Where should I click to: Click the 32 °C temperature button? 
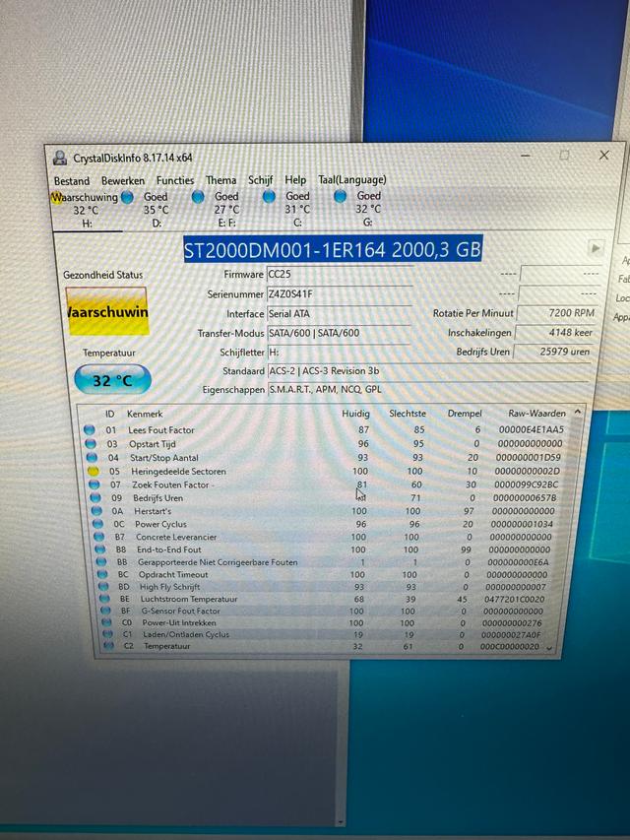click(x=112, y=380)
